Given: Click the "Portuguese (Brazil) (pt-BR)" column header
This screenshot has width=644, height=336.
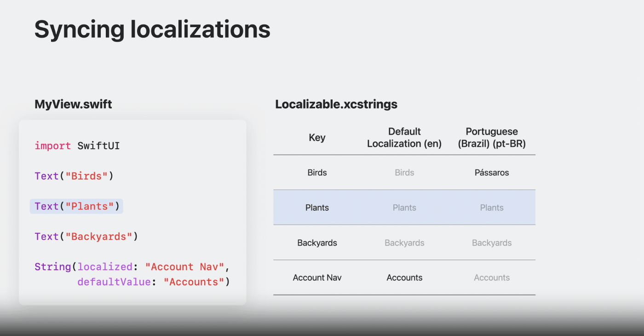Looking at the screenshot, I should coord(492,138).
